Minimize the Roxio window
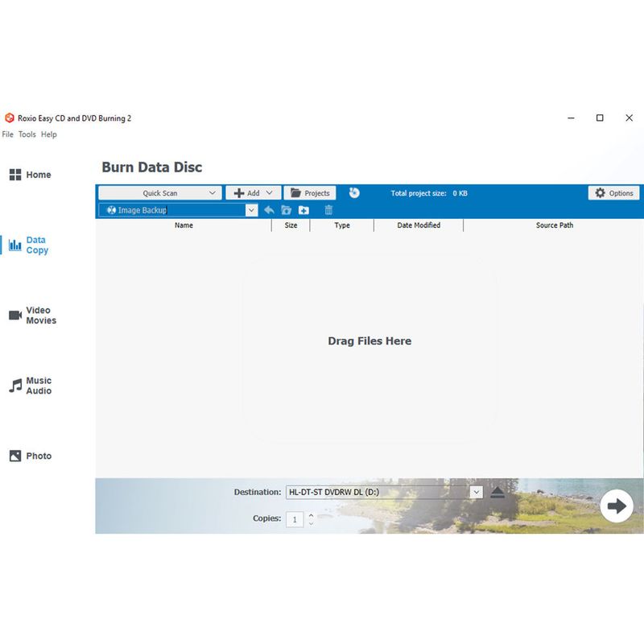The height and width of the screenshot is (644, 644). pyautogui.click(x=571, y=118)
